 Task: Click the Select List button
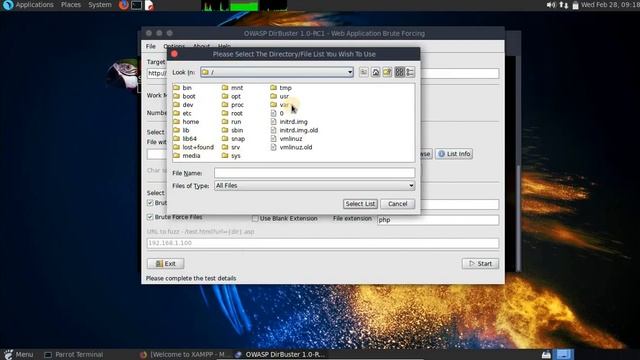(x=360, y=204)
